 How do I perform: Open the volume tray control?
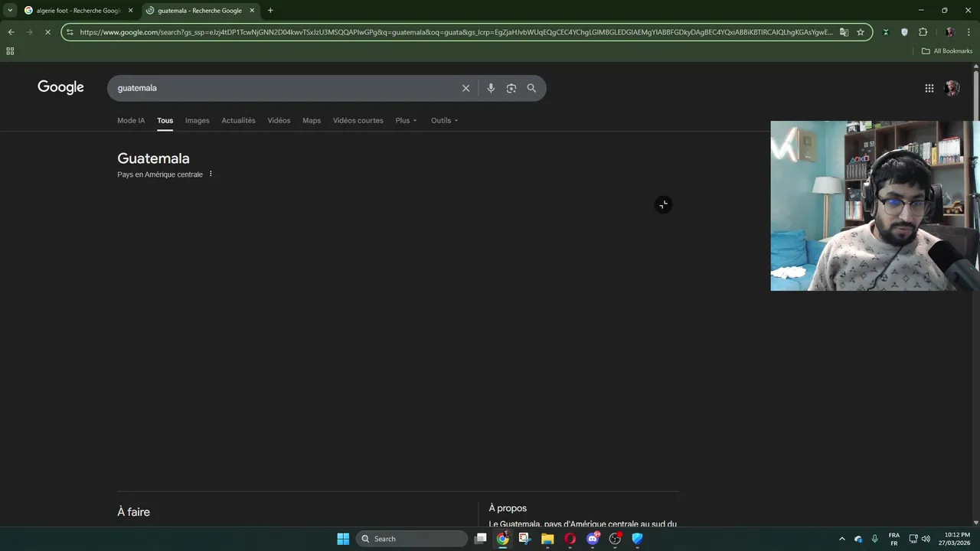pyautogui.click(x=926, y=539)
